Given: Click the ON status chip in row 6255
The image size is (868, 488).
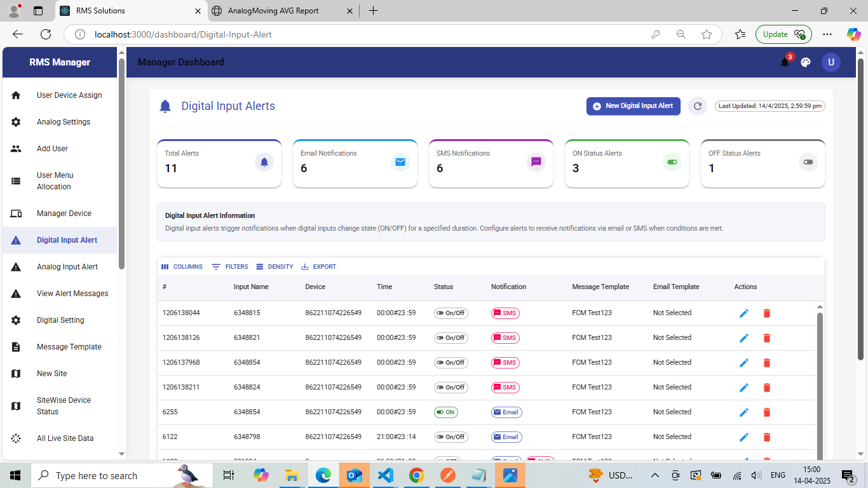Looking at the screenshot, I should [446, 412].
